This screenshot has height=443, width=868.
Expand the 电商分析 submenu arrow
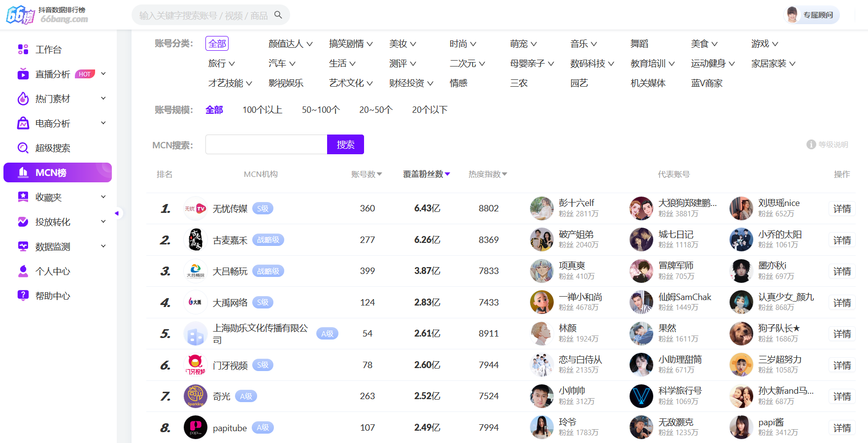pos(103,123)
